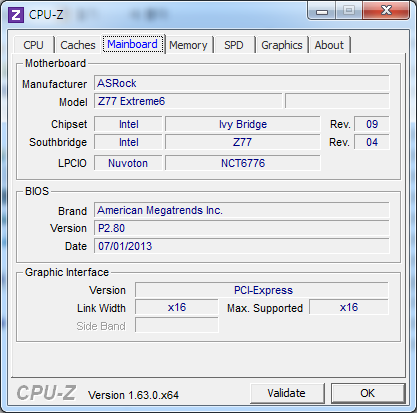The width and height of the screenshot is (417, 413).
Task: Open the Caches tab
Action: pos(78,45)
